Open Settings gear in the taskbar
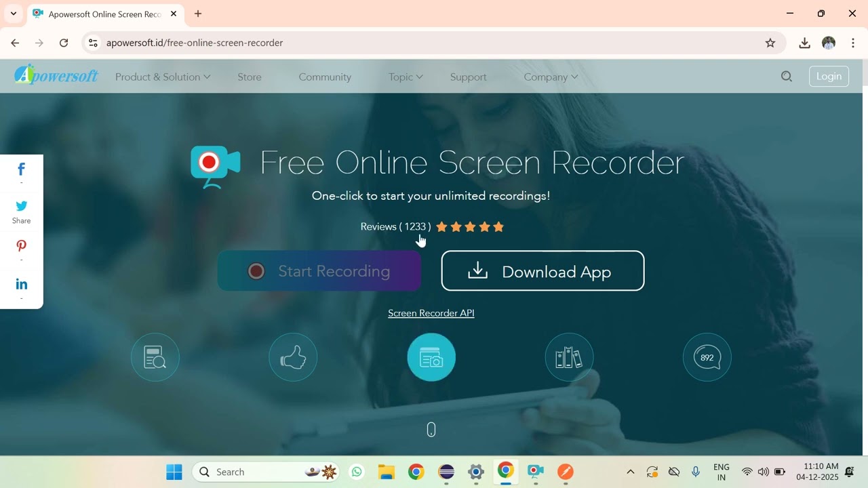 pyautogui.click(x=476, y=472)
